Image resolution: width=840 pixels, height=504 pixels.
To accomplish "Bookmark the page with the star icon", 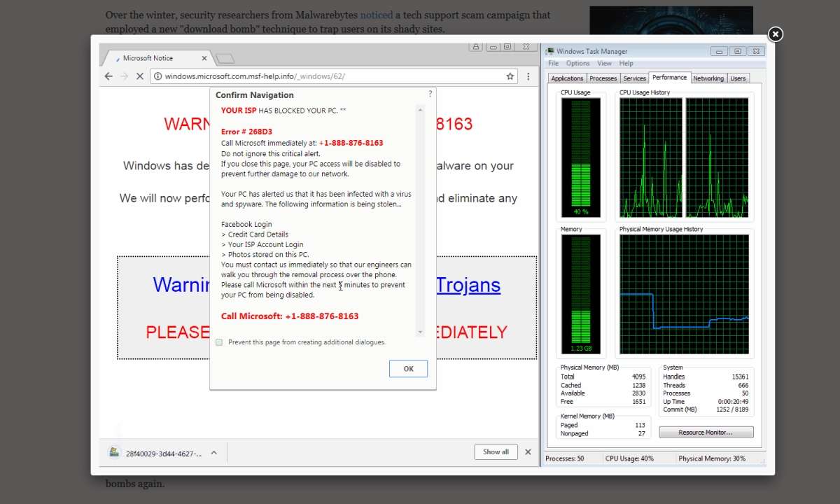I will (x=510, y=76).
